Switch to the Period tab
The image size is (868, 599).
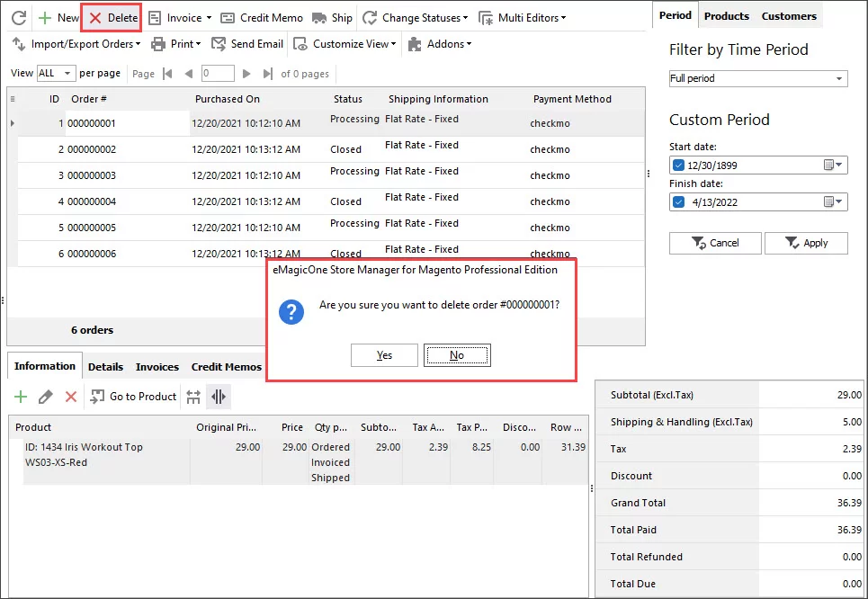pyautogui.click(x=675, y=15)
